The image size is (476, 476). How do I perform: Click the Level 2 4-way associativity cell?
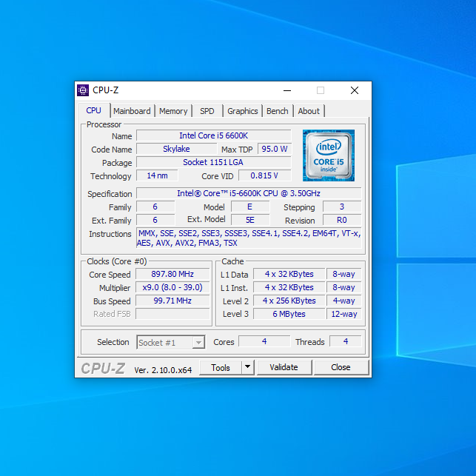click(x=344, y=301)
